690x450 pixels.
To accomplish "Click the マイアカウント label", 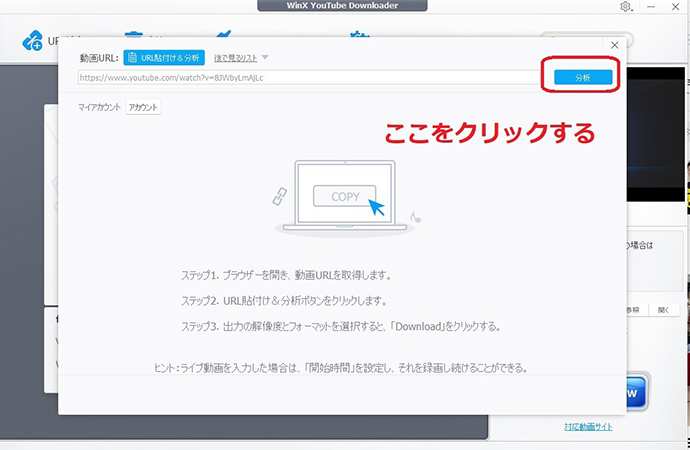I will 99,107.
